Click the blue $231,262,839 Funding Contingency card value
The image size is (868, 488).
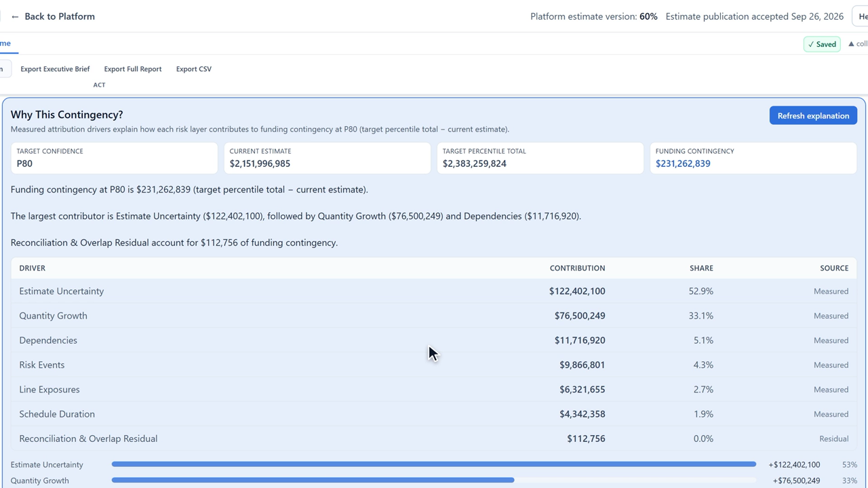(x=683, y=163)
